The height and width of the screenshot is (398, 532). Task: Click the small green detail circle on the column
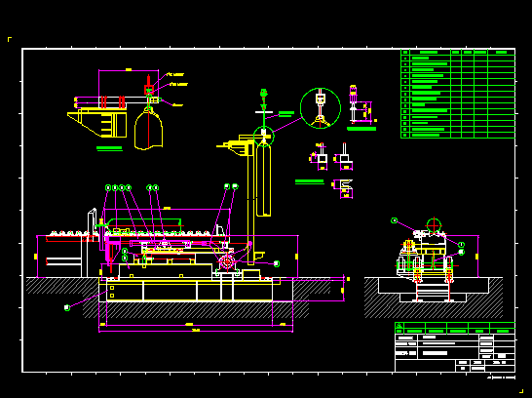[264, 137]
